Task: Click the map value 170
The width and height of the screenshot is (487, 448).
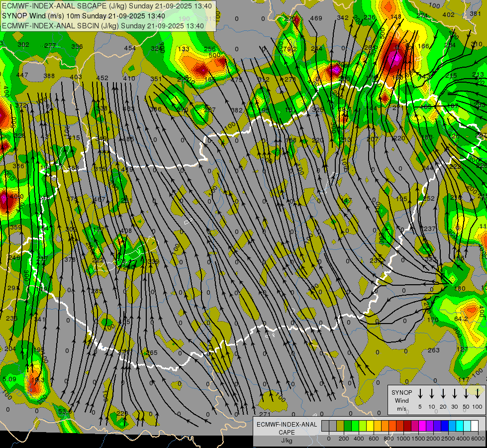Action: coord(433,320)
